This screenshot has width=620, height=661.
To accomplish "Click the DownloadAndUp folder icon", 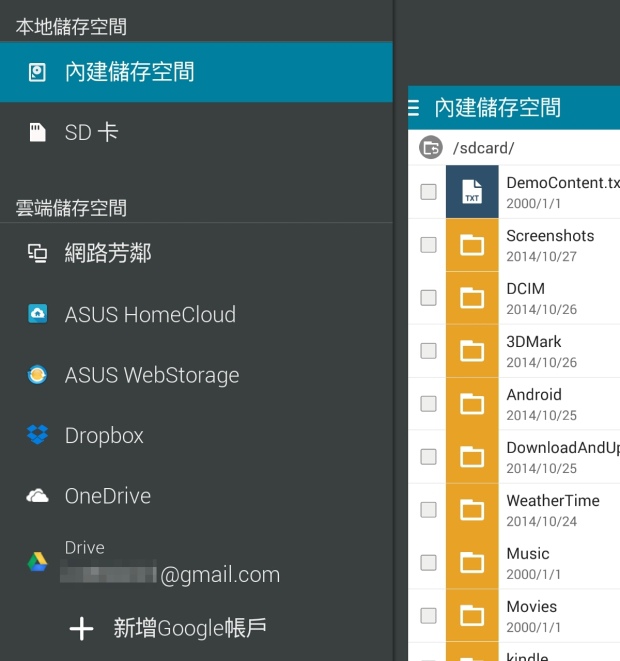I will (472, 457).
